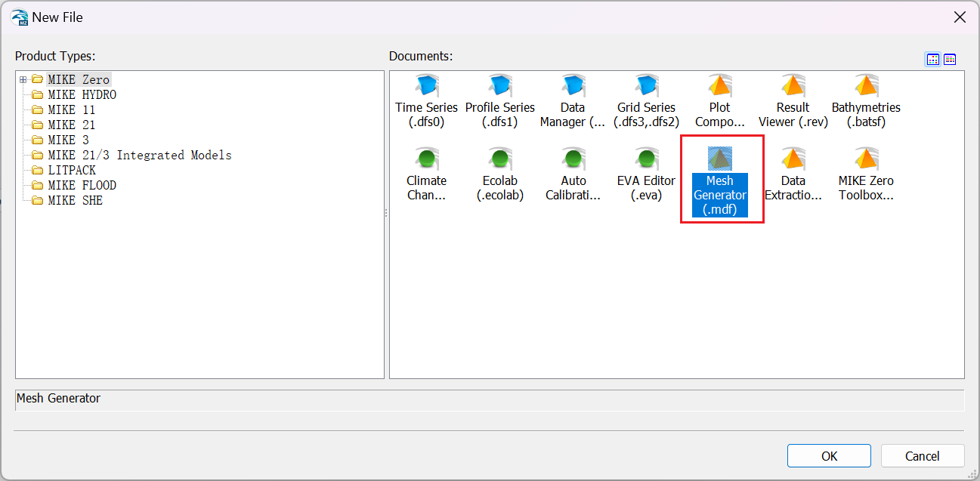Click the MIKE 11 folder icon
This screenshot has height=481, width=980.
coord(37,109)
